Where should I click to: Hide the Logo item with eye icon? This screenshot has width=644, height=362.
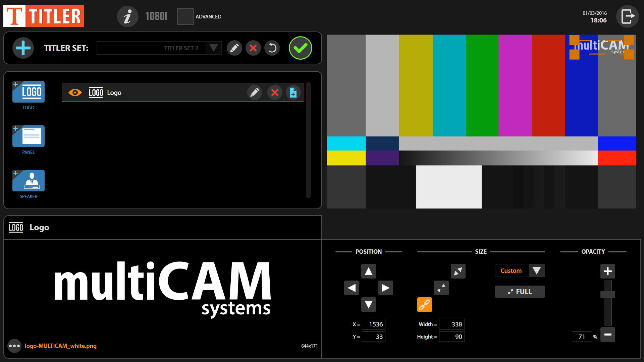(75, 93)
